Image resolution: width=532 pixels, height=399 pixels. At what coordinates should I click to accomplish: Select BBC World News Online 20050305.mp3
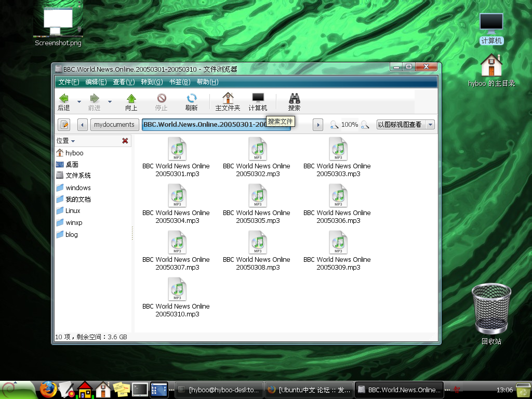[257, 204]
